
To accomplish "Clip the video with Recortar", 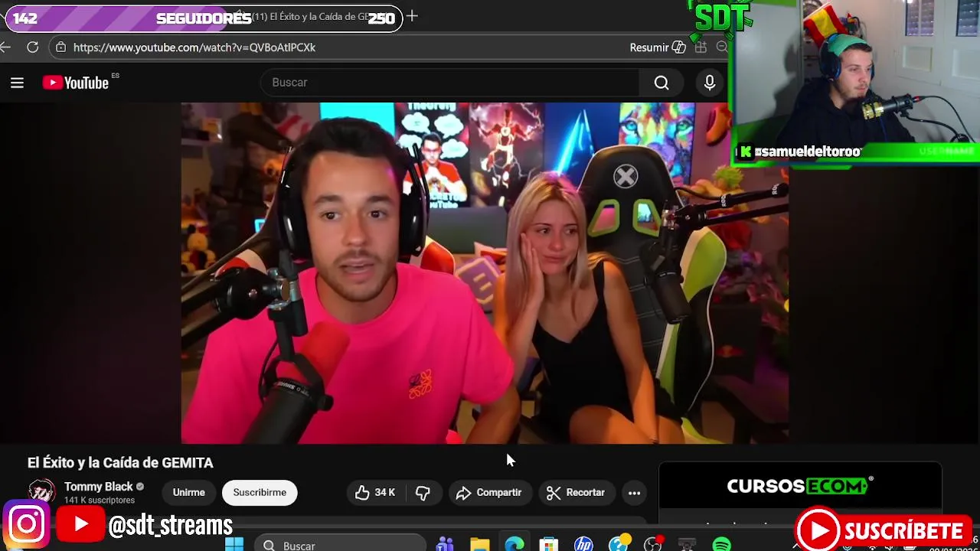I will pos(576,493).
